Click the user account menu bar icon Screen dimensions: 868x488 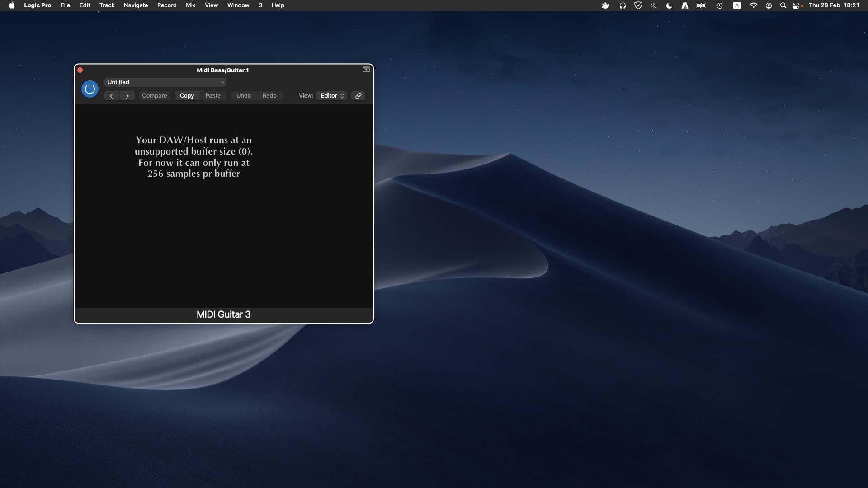(769, 5)
